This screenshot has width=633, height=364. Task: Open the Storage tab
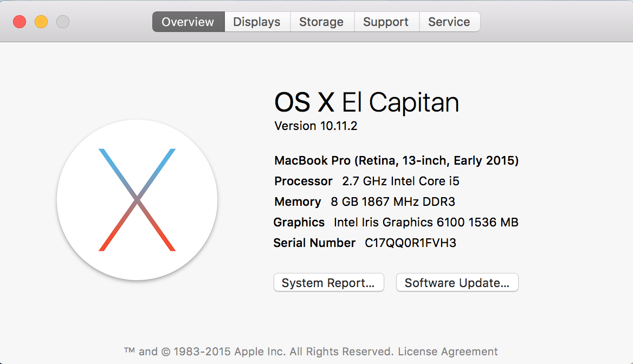[x=321, y=22]
